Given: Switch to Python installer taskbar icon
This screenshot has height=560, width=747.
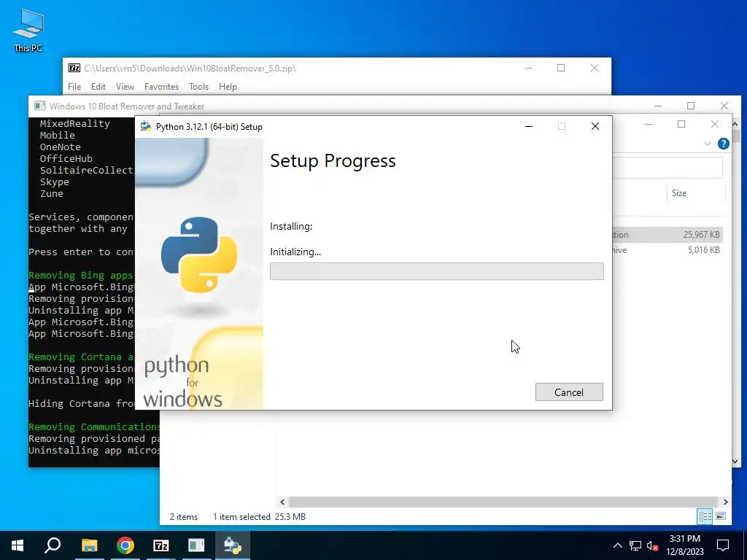Looking at the screenshot, I should pyautogui.click(x=233, y=545).
